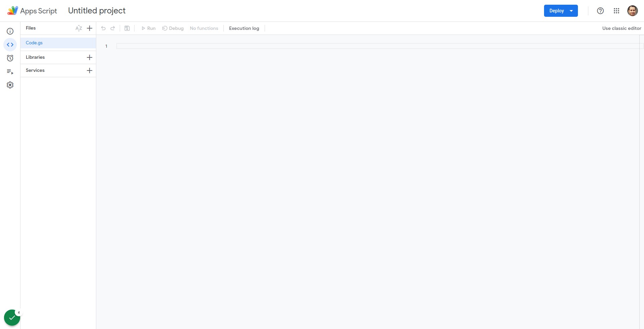Add a new file with plus icon
Image resolution: width=644 pixels, height=329 pixels.
coord(90,28)
